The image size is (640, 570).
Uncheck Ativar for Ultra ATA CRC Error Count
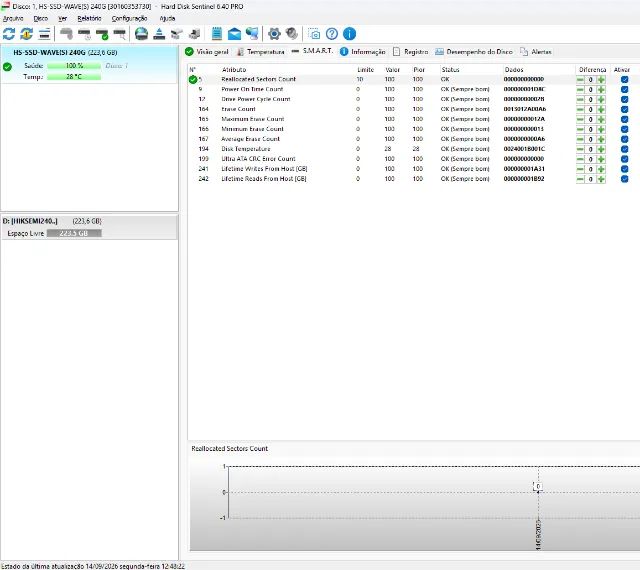pos(624,159)
